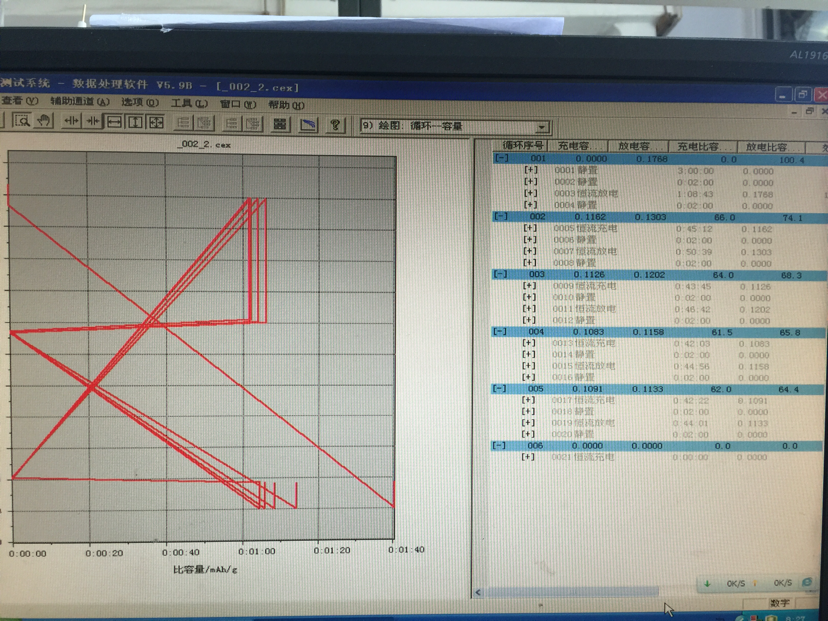Open the 工具(L) menu
This screenshot has height=621, width=828.
click(x=189, y=103)
